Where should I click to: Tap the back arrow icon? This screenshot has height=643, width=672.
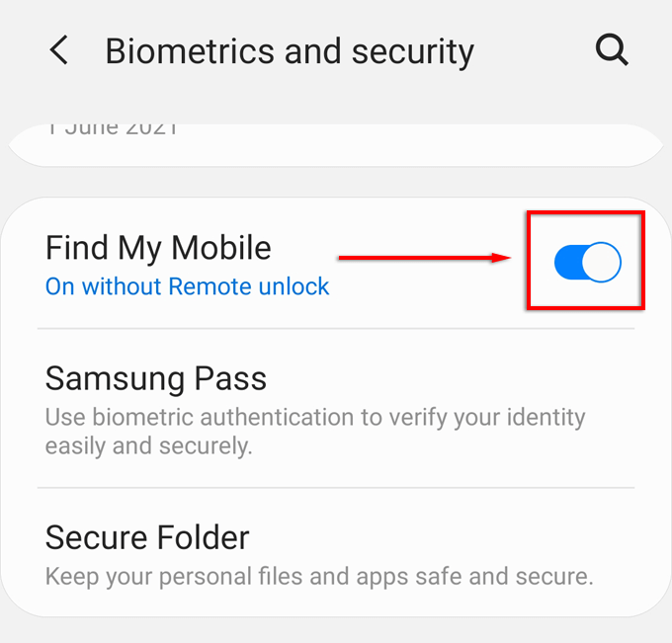tap(58, 50)
